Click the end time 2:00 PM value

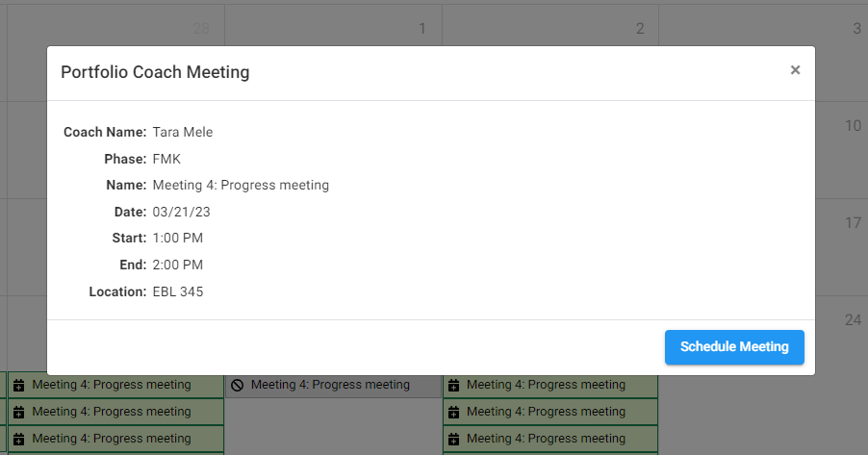tap(178, 265)
